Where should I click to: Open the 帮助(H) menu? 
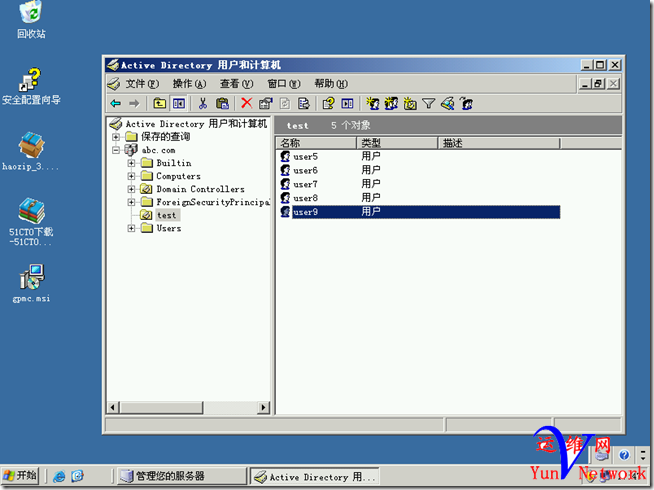pyautogui.click(x=331, y=84)
